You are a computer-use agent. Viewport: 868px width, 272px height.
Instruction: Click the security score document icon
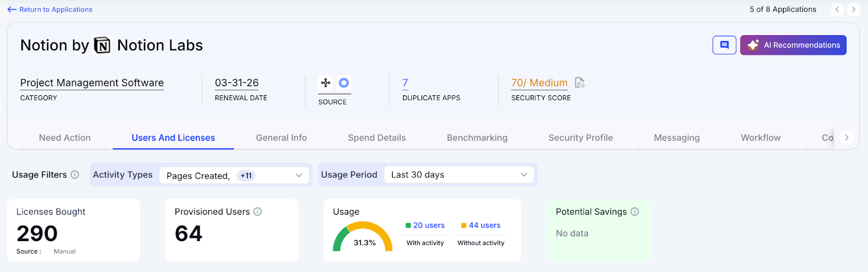pyautogui.click(x=580, y=83)
